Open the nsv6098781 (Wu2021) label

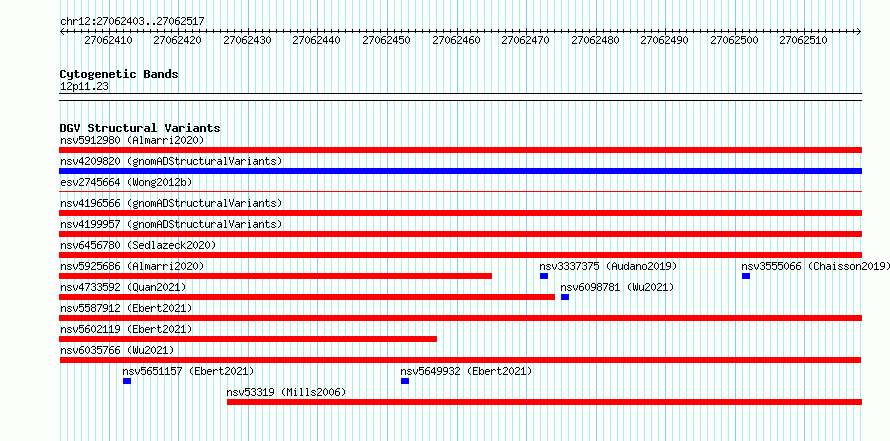tap(617, 287)
